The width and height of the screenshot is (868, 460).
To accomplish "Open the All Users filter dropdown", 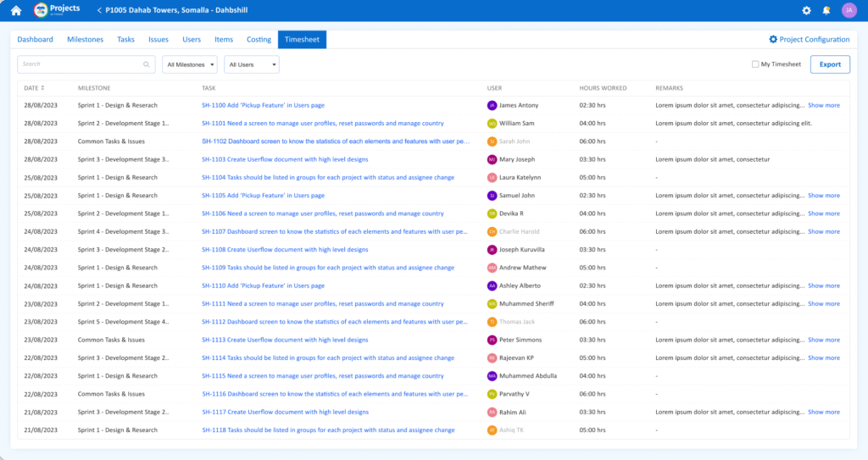I will [x=252, y=64].
